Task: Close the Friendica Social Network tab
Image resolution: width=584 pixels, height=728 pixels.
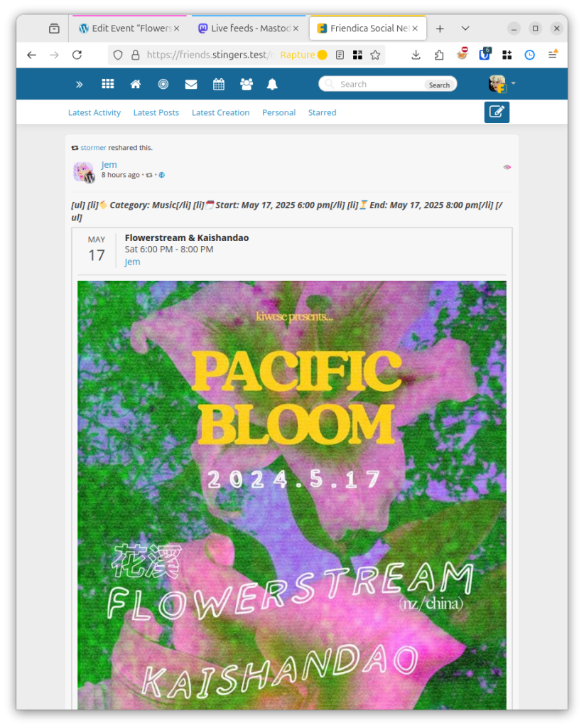Action: (415, 28)
